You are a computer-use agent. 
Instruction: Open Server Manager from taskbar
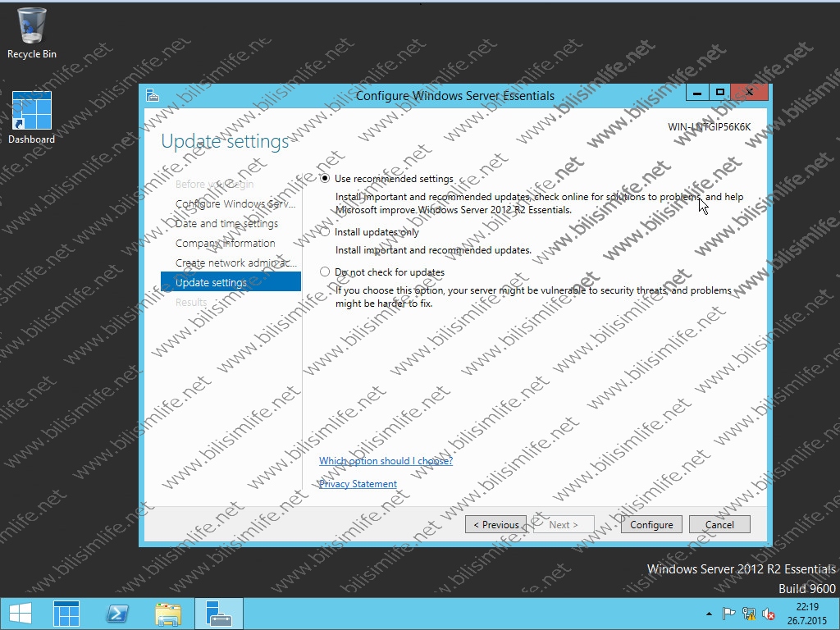click(66, 614)
